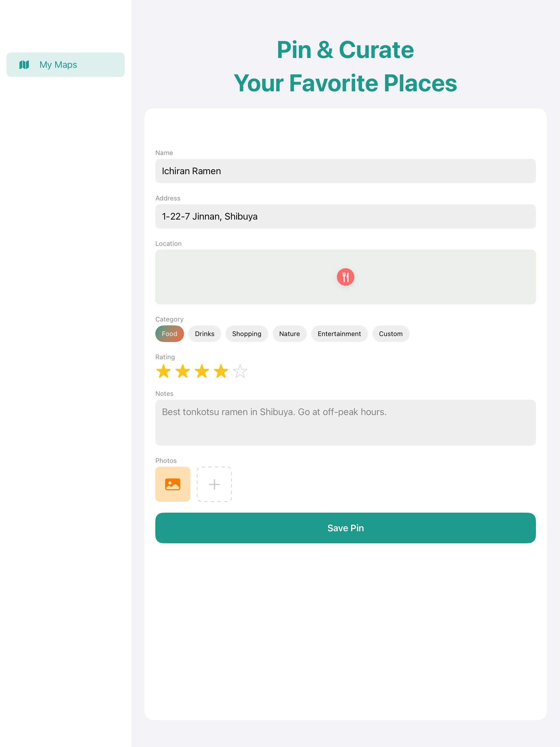Set rating to four stars
Viewport: 560px width, 747px height.
pos(221,371)
